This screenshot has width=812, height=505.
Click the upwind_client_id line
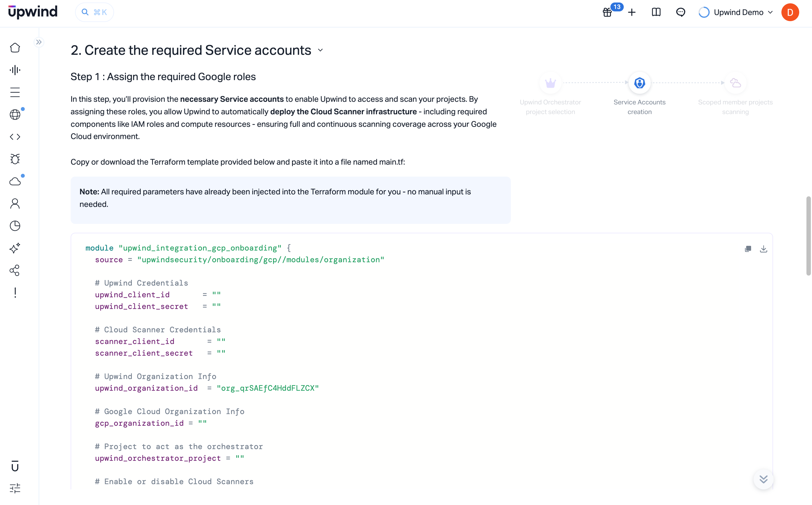click(158, 294)
